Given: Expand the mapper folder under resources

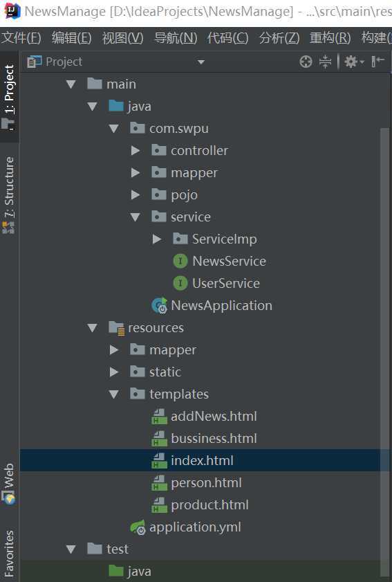Looking at the screenshot, I should [x=114, y=349].
